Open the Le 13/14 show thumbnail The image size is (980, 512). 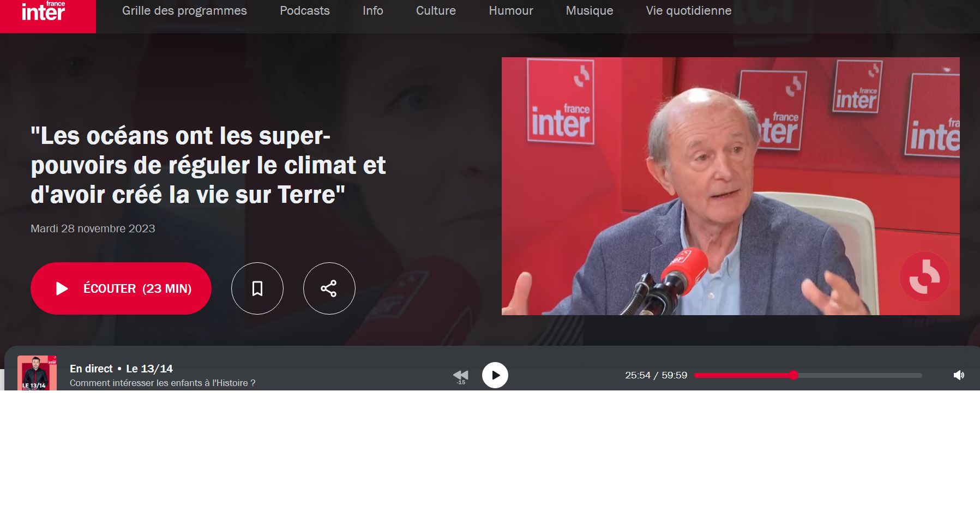click(x=37, y=373)
